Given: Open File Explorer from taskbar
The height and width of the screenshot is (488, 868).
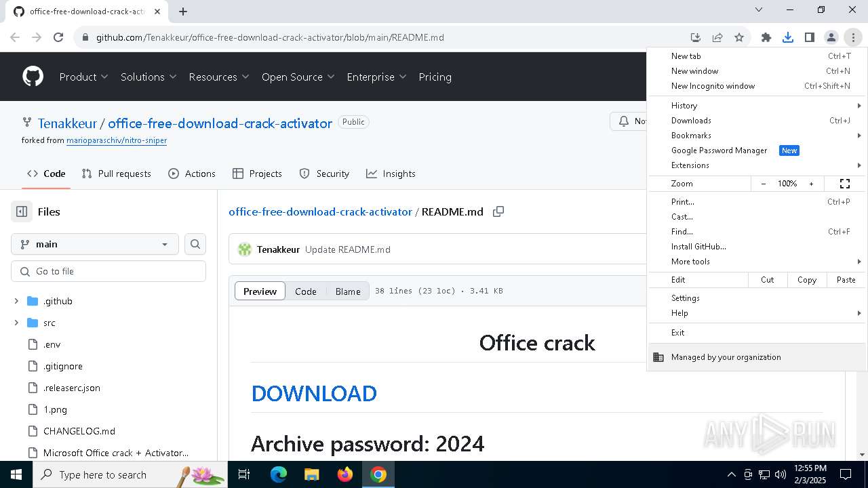Looking at the screenshot, I should tap(312, 474).
